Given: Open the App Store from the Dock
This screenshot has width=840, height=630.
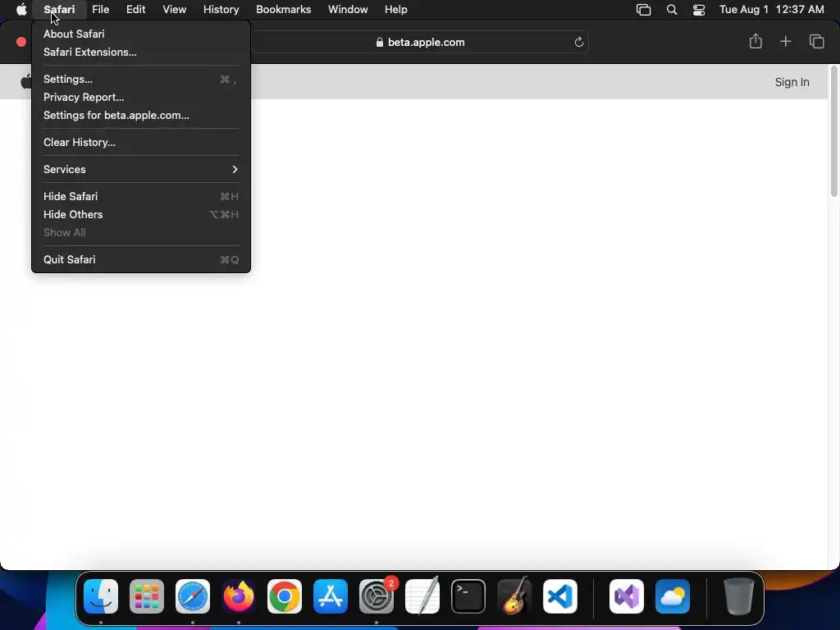Looking at the screenshot, I should click(x=331, y=596).
